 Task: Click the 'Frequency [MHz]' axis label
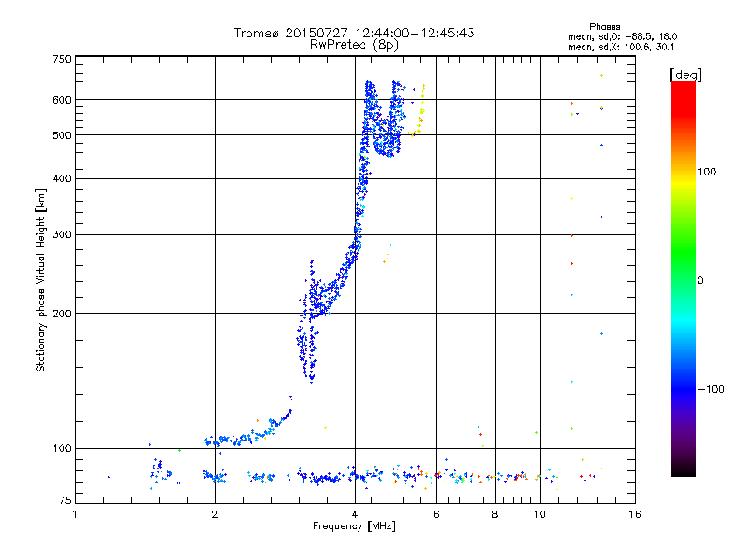click(x=354, y=526)
